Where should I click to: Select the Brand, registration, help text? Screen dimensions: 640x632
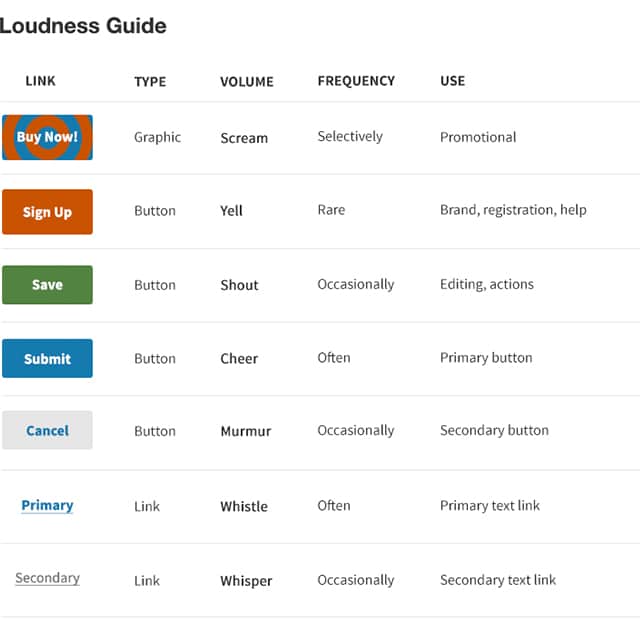click(x=513, y=210)
